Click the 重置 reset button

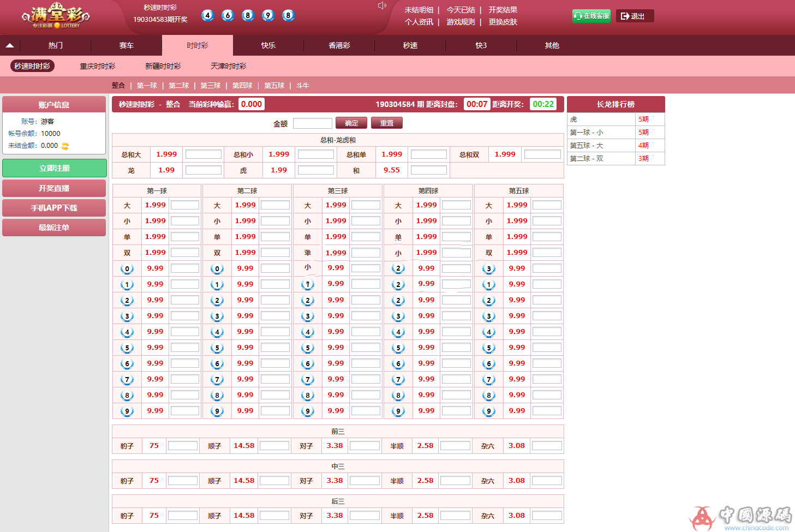click(387, 123)
